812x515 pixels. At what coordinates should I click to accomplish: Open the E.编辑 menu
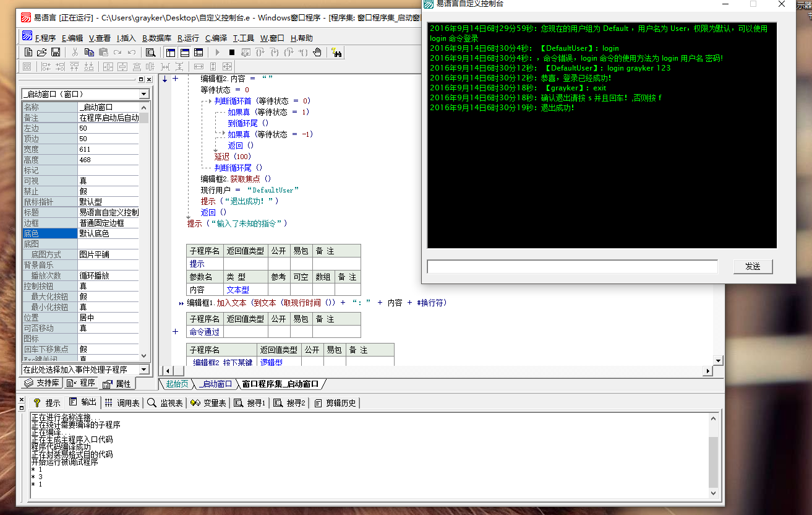click(72, 38)
